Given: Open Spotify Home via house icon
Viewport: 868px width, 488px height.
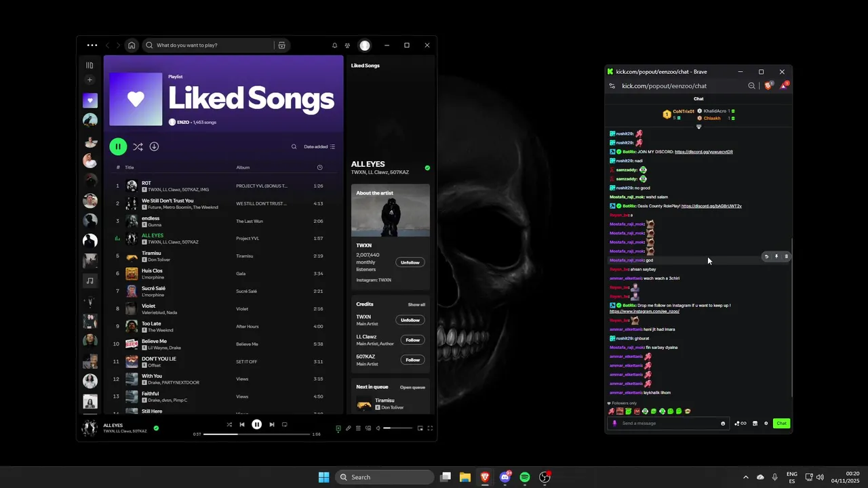Looking at the screenshot, I should pos(132,45).
